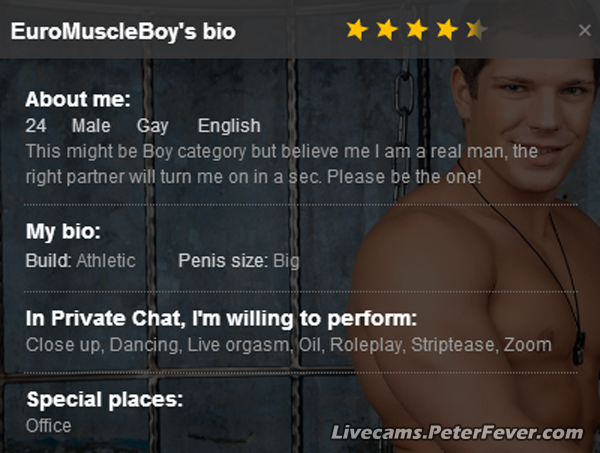Click the fourth rating star

tap(446, 30)
